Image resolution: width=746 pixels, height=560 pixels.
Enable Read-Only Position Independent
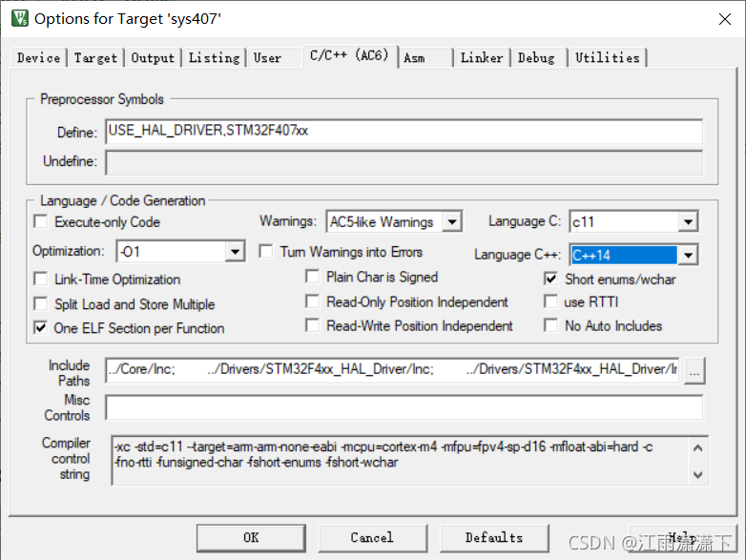click(313, 301)
